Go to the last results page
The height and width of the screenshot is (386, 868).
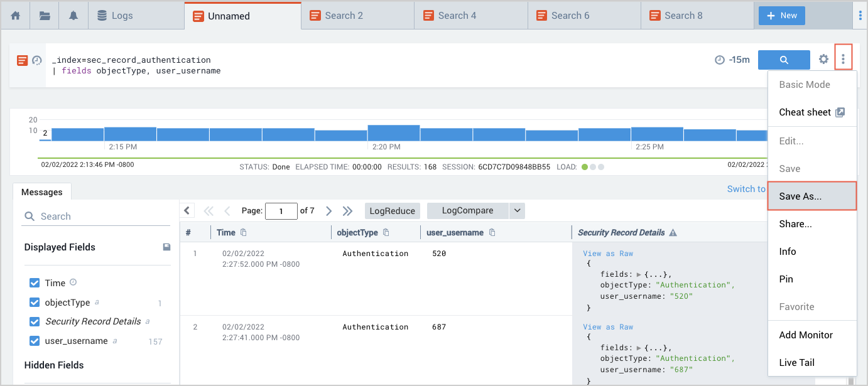click(x=347, y=211)
